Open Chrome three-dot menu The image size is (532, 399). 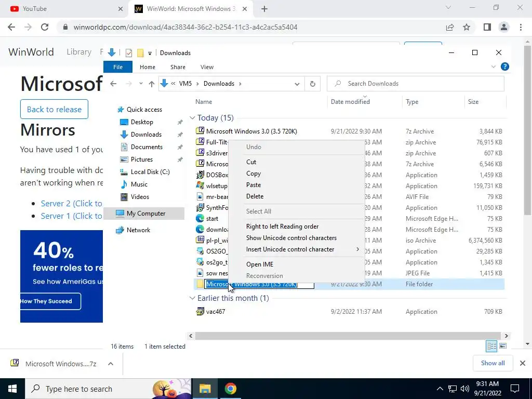click(521, 27)
